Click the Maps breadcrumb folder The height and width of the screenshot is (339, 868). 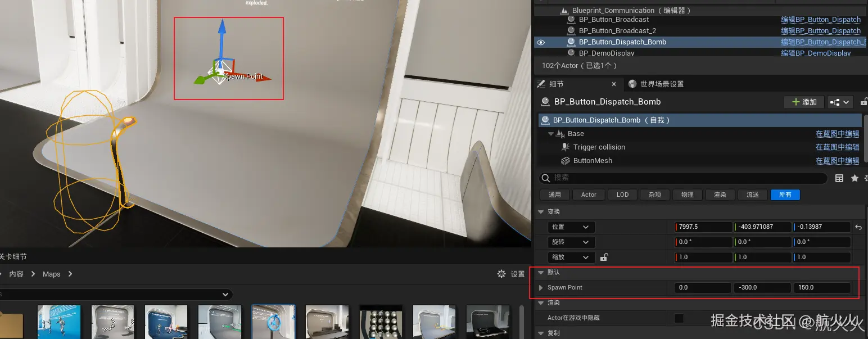click(51, 274)
